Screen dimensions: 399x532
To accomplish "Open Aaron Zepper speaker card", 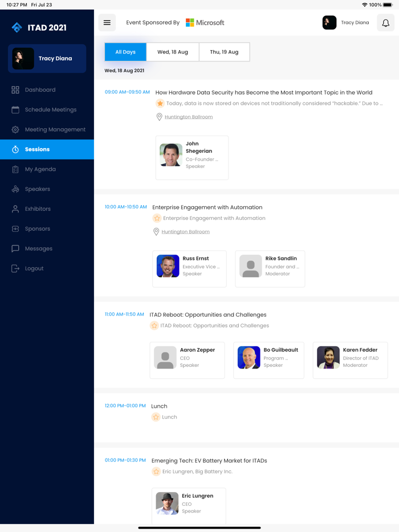I will pyautogui.click(x=187, y=361).
